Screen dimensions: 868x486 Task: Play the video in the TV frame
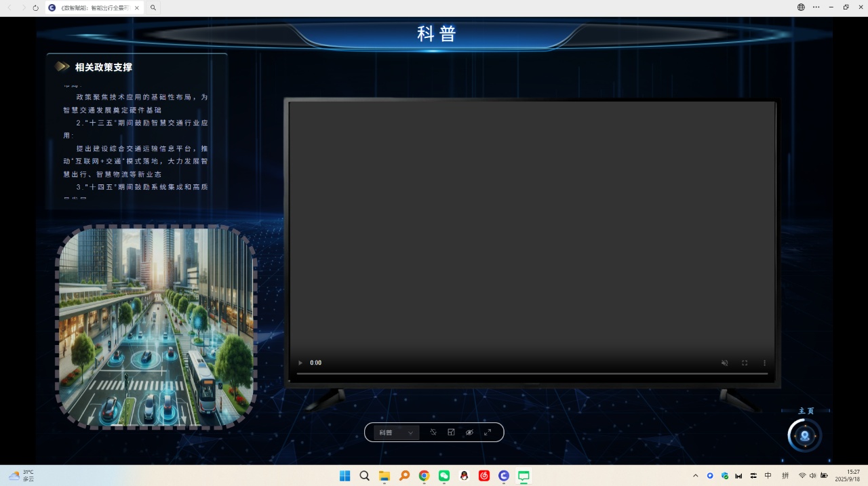click(300, 363)
